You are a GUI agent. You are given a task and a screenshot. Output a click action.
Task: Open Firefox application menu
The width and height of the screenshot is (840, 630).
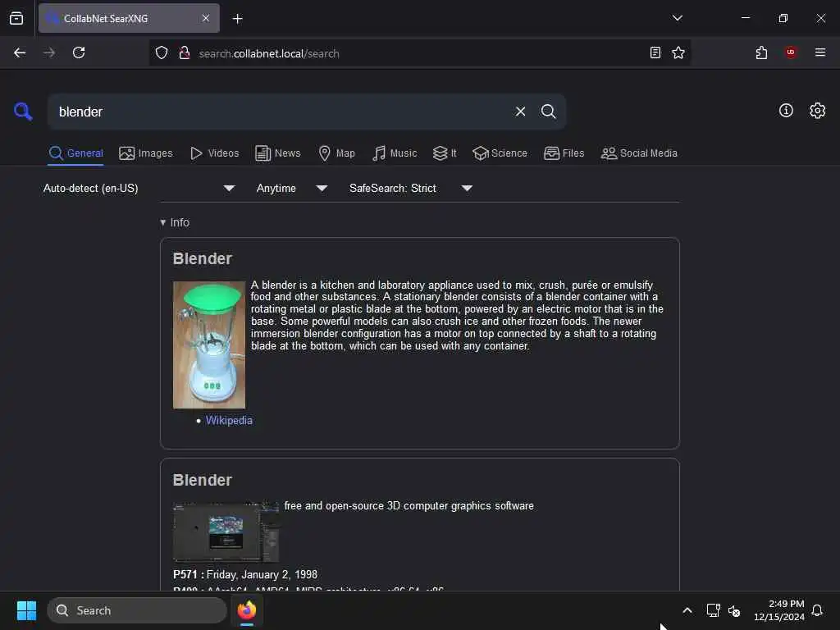[x=820, y=52]
